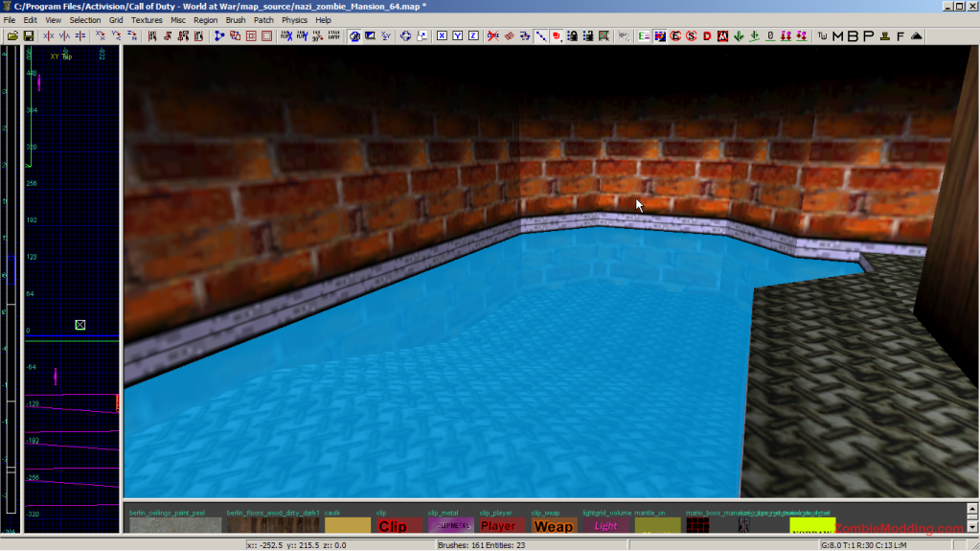Open the Region menu
Viewport: 980px width, 551px height.
point(206,20)
